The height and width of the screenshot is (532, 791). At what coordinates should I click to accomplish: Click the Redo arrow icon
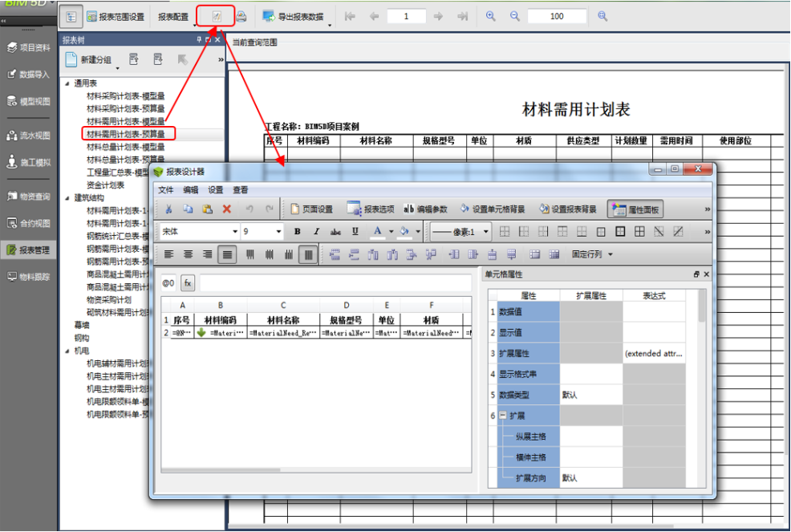270,209
